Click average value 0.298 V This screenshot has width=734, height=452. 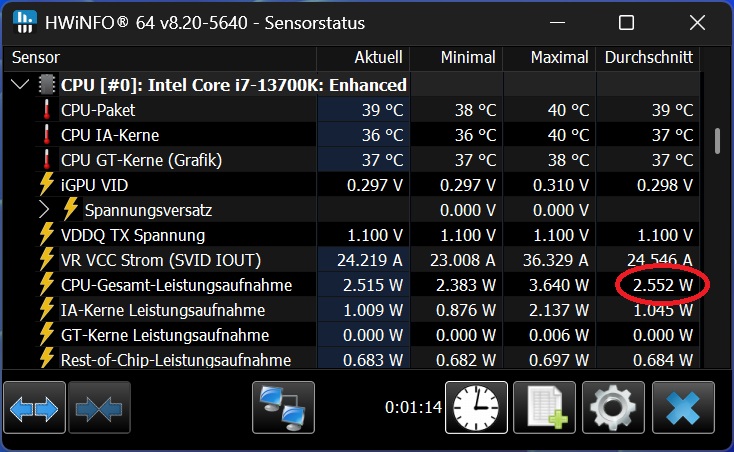[x=665, y=185]
